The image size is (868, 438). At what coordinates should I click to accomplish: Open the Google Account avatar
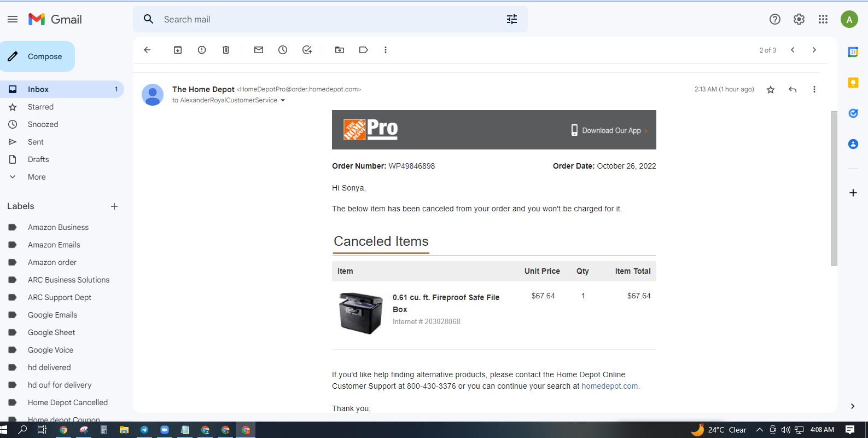[x=849, y=20]
